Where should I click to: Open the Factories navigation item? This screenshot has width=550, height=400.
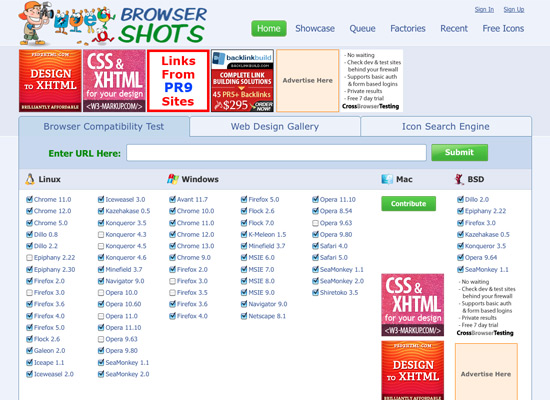(x=408, y=28)
